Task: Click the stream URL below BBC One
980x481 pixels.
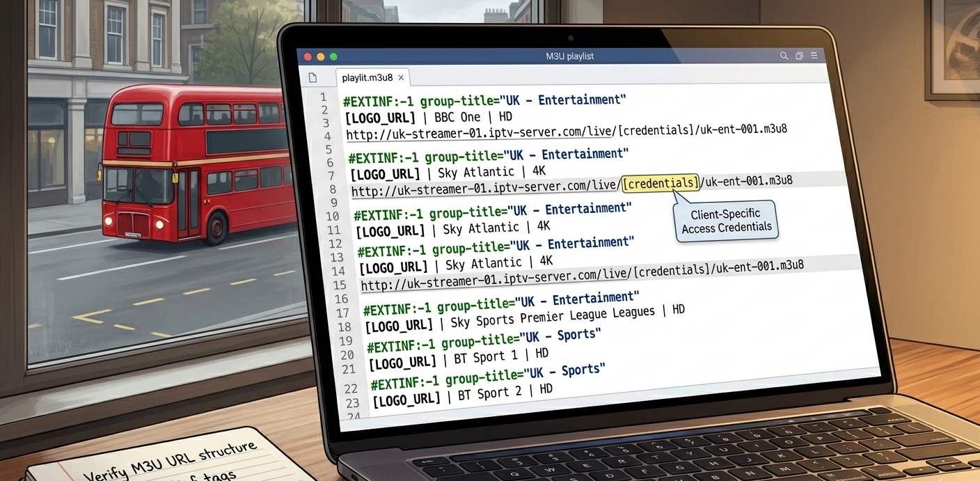Action: click(x=567, y=131)
